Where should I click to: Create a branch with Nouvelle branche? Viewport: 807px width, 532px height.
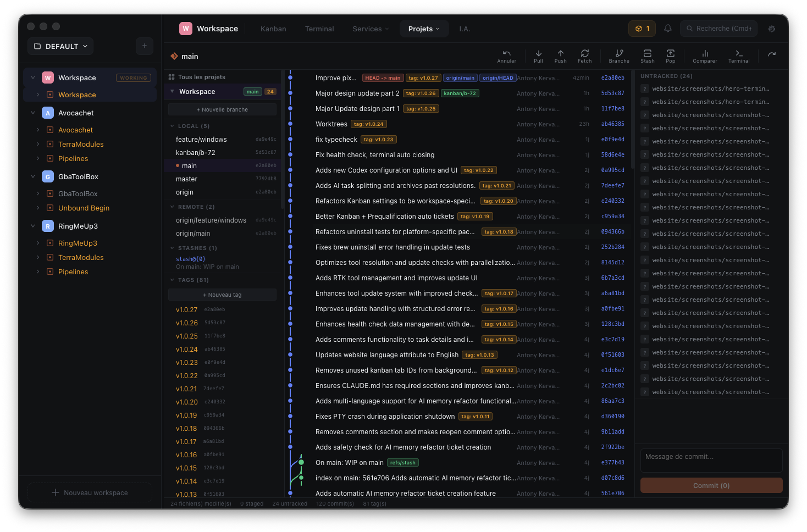point(222,109)
